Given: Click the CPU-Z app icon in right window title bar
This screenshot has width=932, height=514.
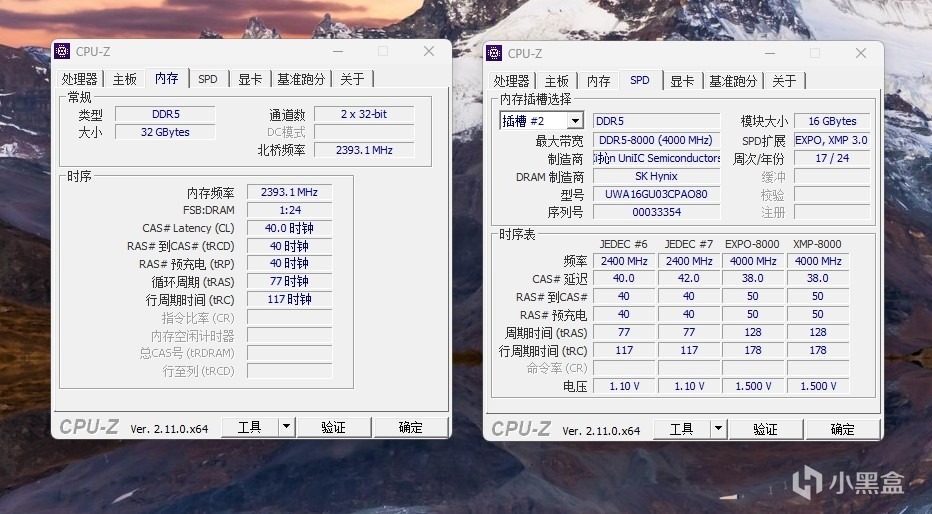Looking at the screenshot, I should pyautogui.click(x=494, y=53).
